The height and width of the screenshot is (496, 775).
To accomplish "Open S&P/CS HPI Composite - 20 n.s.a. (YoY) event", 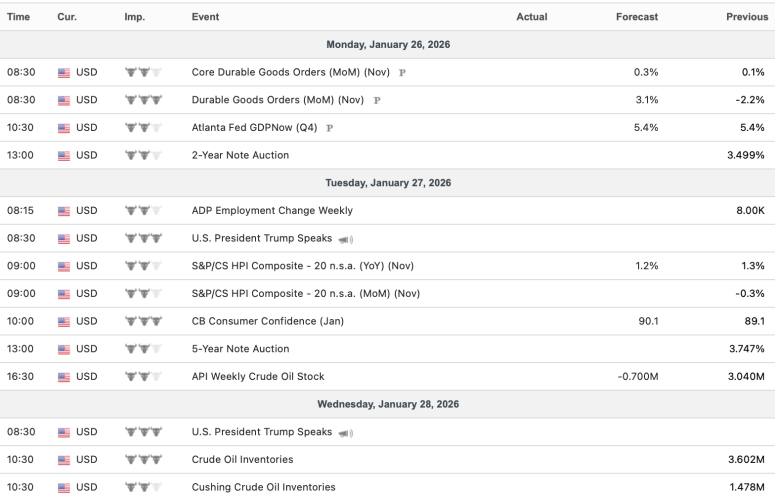I will pos(302,266).
